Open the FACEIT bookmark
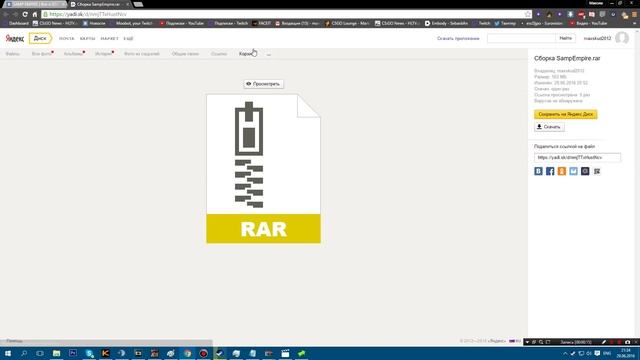 262,23
